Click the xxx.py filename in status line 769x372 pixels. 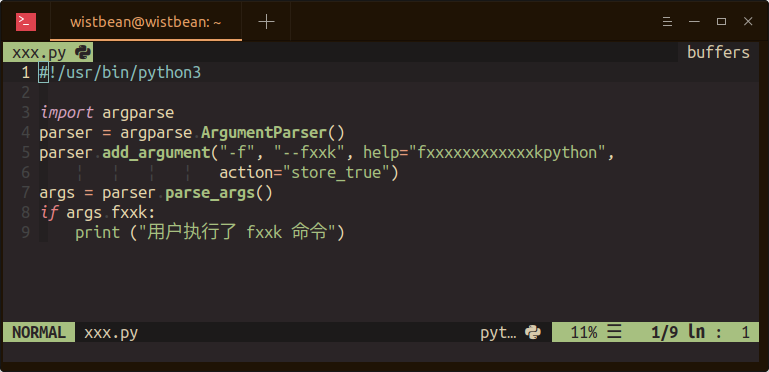click(x=111, y=333)
